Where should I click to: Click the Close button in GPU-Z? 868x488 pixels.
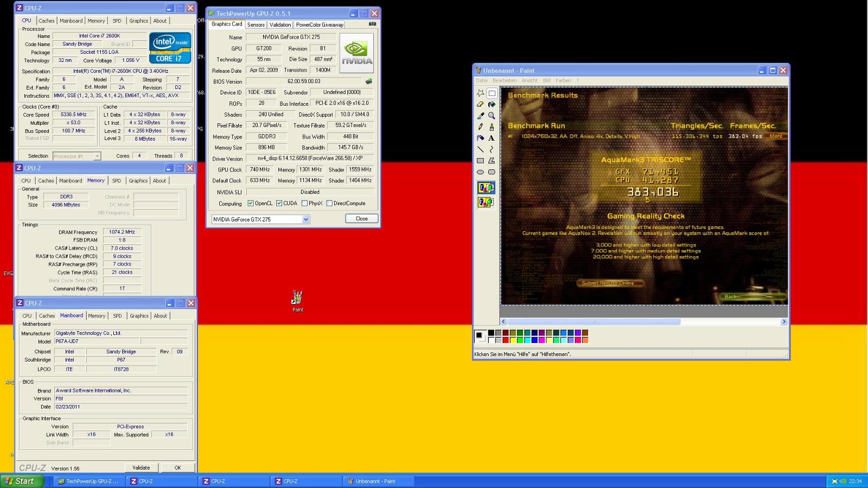pos(362,219)
